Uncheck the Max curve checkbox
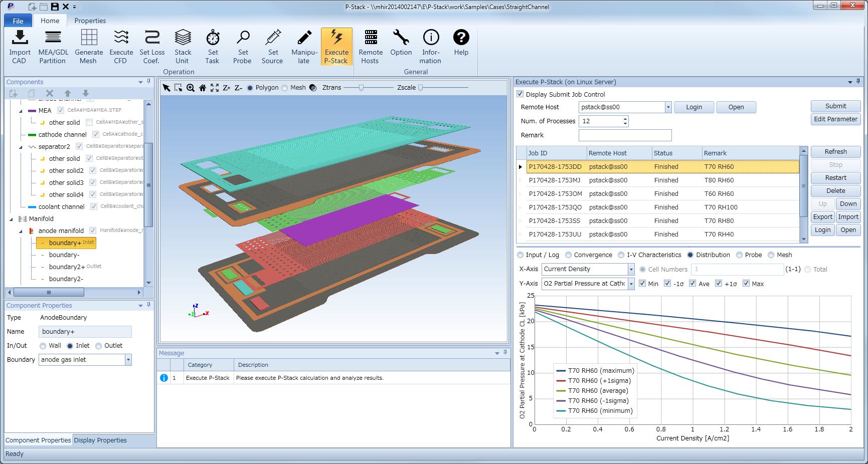 746,284
